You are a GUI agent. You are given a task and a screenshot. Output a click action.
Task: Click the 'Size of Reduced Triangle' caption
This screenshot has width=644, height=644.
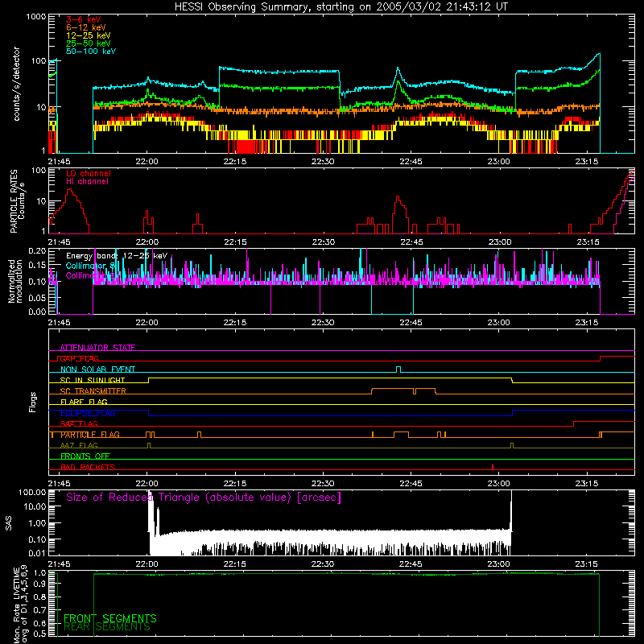coord(204,497)
